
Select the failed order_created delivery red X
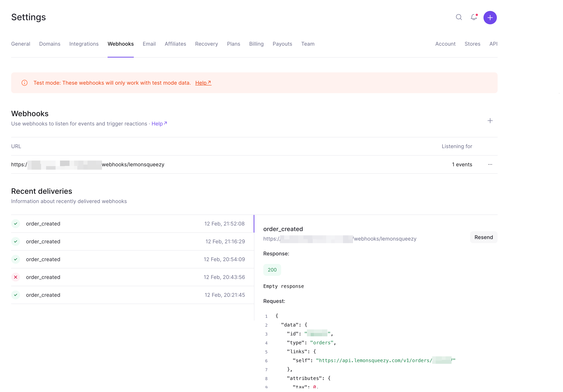pos(16,277)
